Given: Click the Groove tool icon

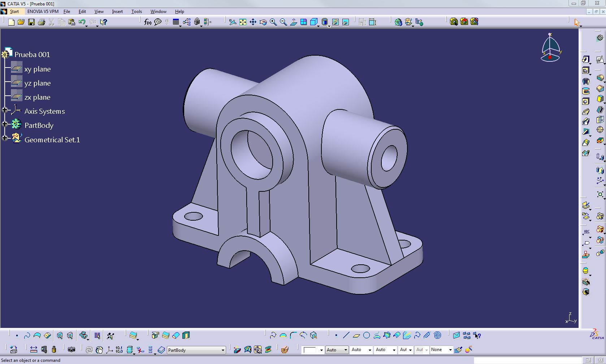Looking at the screenshot, I should click(586, 91).
